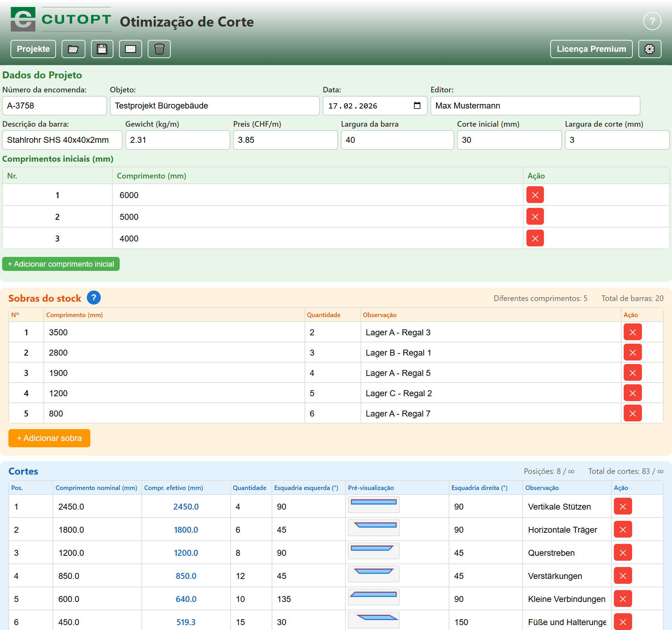Screen dimensions: 672x630
Task: Click the remnant length 3500 cell
Action: (174, 332)
